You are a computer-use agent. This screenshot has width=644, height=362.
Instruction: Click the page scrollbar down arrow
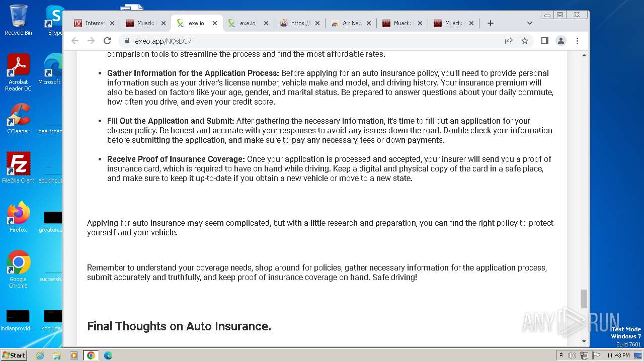584,341
